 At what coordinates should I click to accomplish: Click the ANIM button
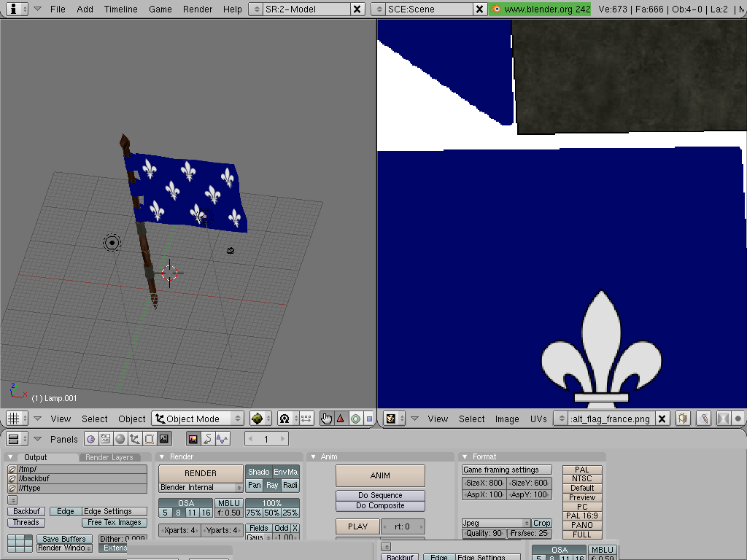[x=380, y=475]
